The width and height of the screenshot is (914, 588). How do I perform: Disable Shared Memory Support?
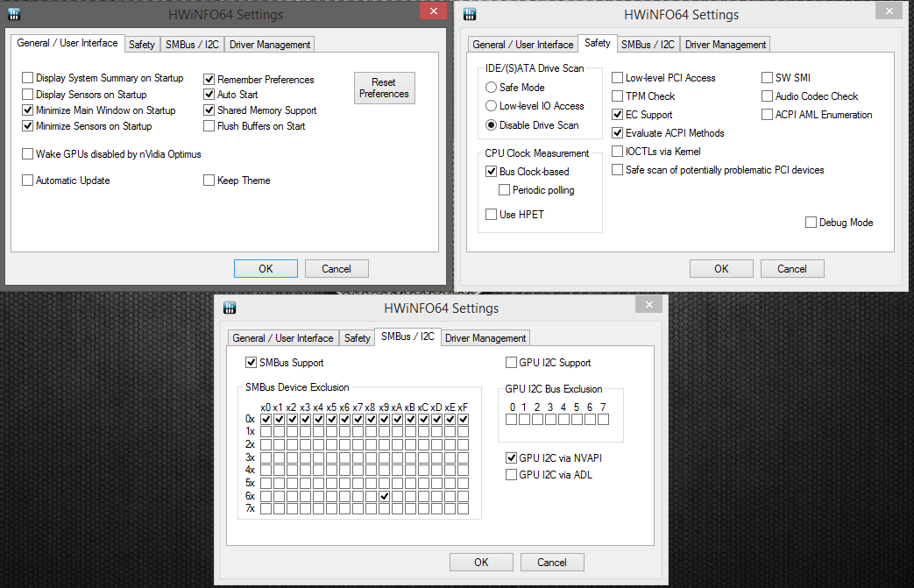[x=260, y=110]
